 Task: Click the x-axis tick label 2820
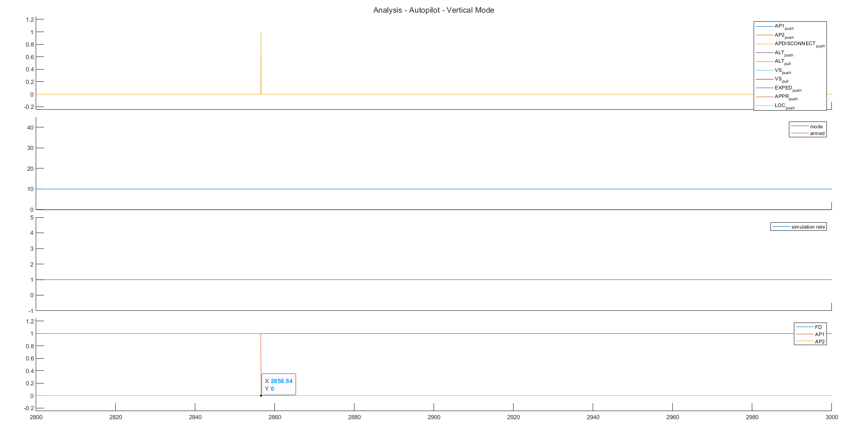pyautogui.click(x=116, y=417)
